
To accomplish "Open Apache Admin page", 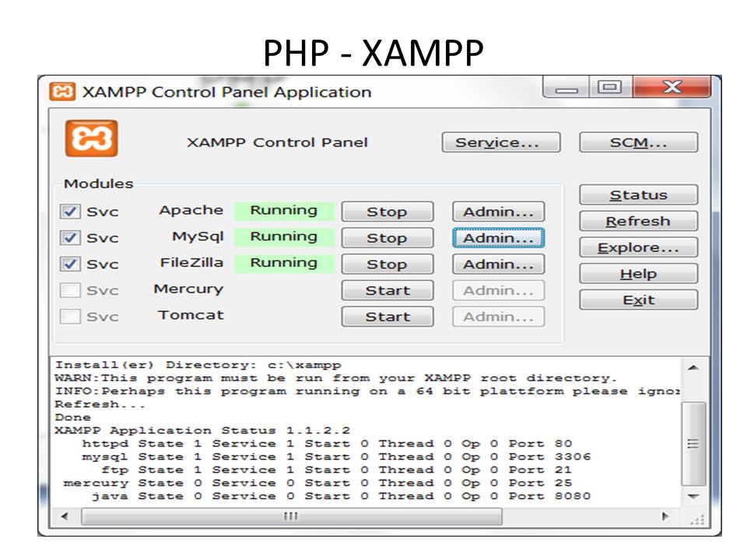I will pyautogui.click(x=498, y=212).
